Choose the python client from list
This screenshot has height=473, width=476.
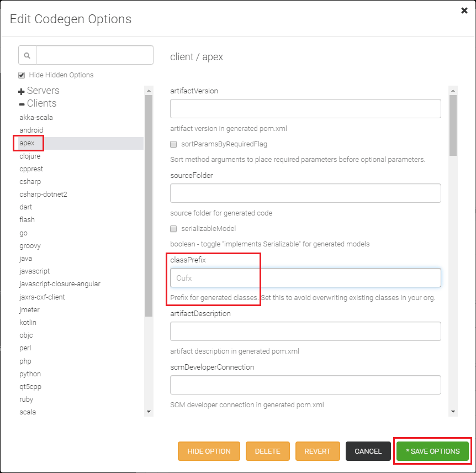(x=30, y=374)
